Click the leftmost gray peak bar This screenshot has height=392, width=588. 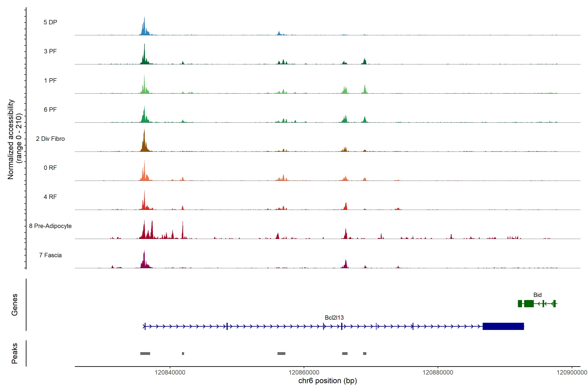coord(145,353)
